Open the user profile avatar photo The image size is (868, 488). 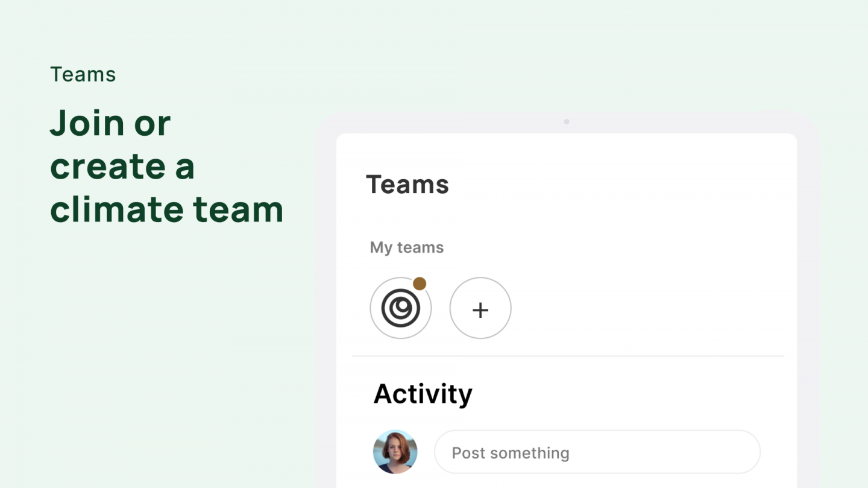pos(395,452)
